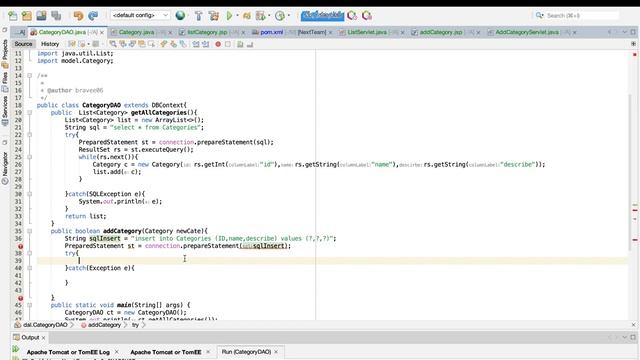Viewport: 640px width, 360px height.
Task: Select the Source view button
Action: (23, 44)
